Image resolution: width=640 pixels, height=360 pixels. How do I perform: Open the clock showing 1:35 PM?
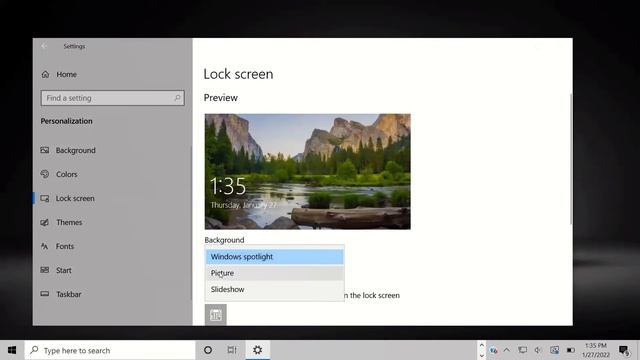[x=596, y=350]
